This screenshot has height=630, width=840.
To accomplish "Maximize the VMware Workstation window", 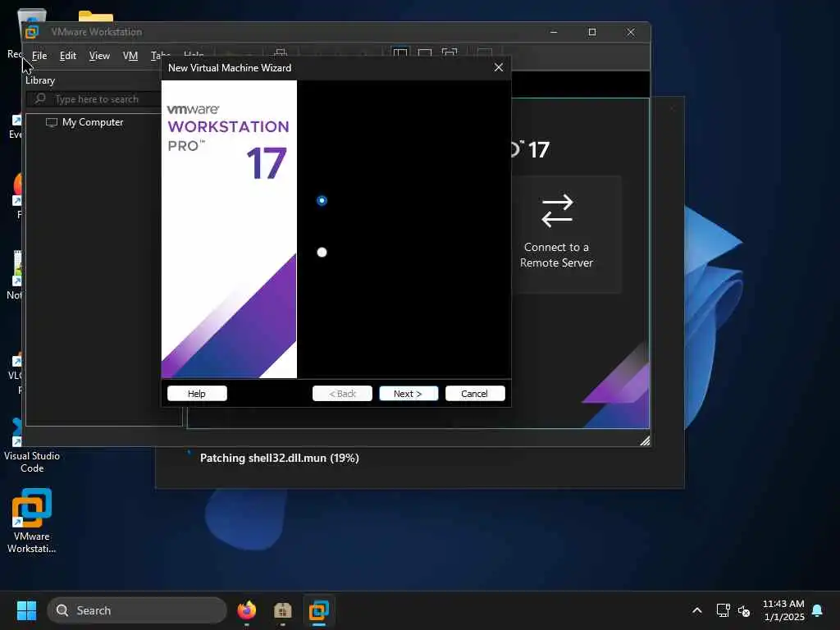I will click(592, 32).
